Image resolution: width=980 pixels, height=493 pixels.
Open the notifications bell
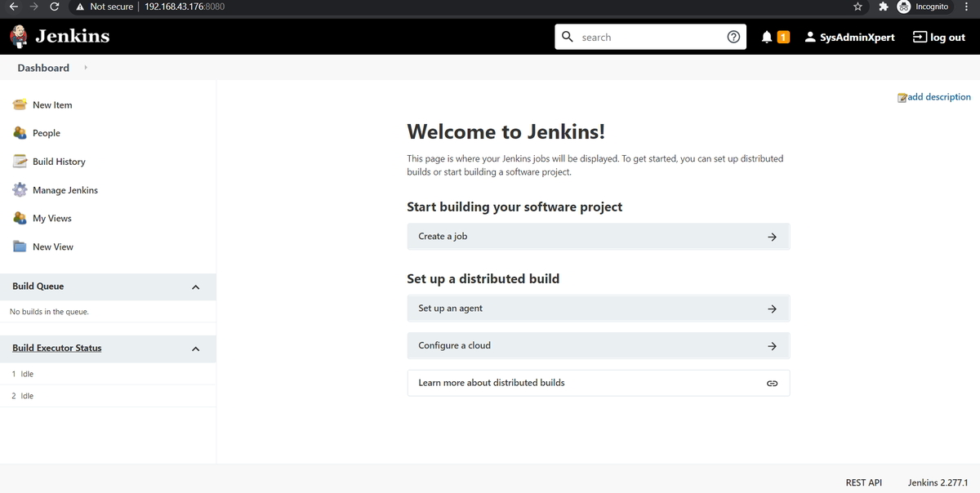click(766, 36)
